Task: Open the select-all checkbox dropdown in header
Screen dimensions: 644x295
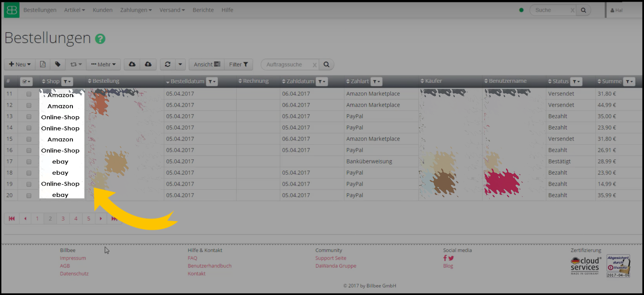Action: coord(26,82)
